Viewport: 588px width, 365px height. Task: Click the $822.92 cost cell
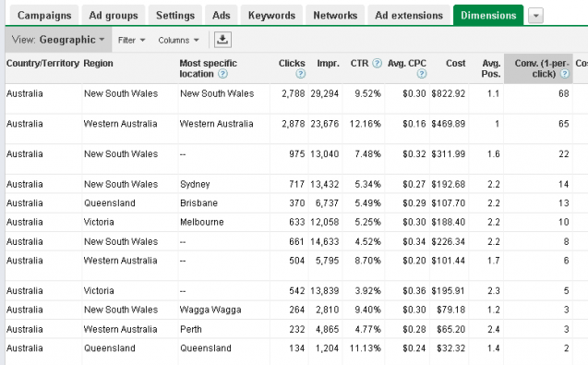point(448,93)
